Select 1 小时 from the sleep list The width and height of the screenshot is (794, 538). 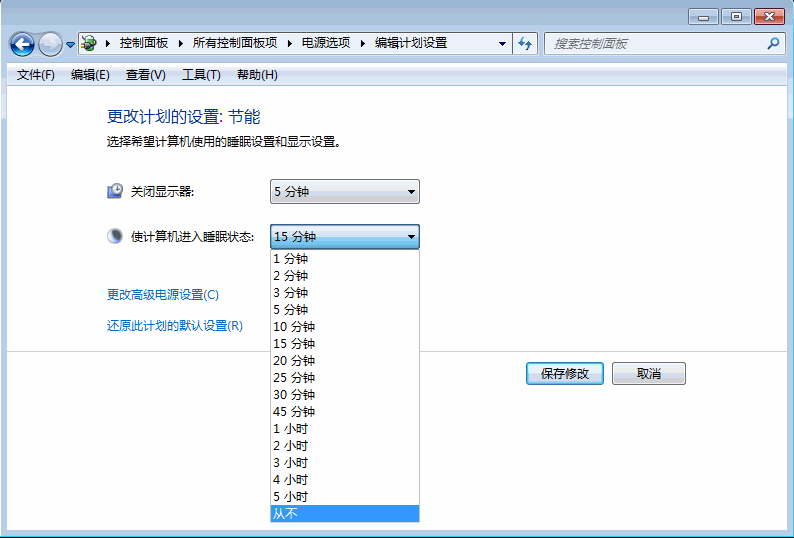coord(344,428)
